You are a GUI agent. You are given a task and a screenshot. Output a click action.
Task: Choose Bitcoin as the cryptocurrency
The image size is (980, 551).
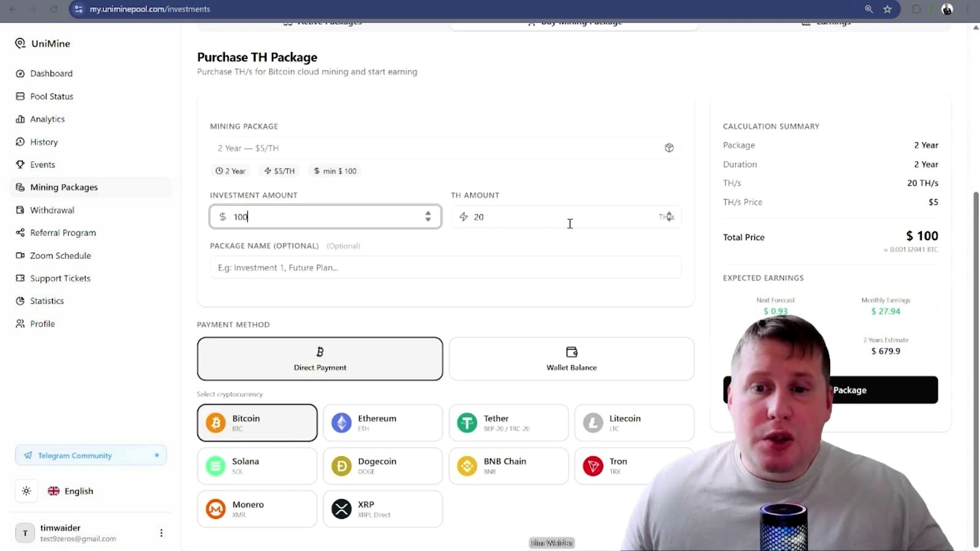tap(257, 422)
